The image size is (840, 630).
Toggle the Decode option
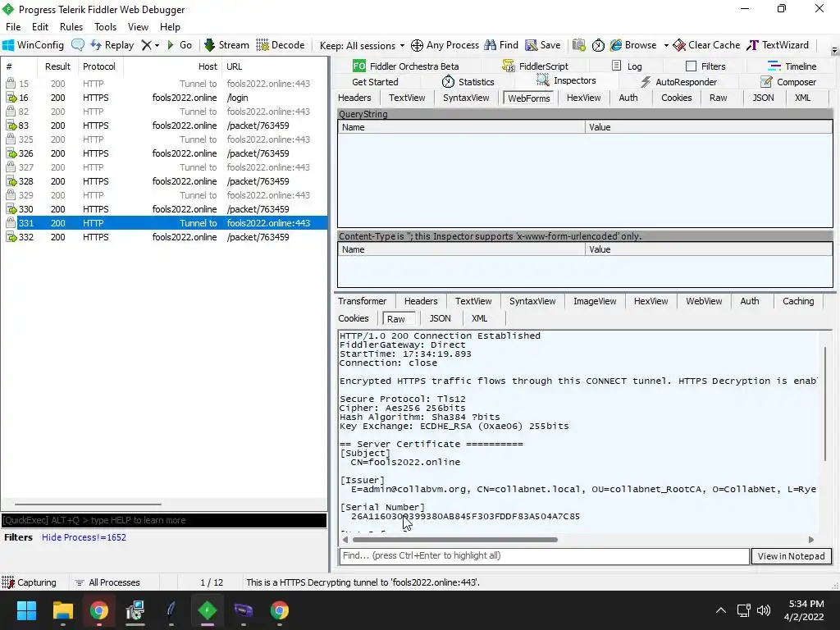[281, 45]
